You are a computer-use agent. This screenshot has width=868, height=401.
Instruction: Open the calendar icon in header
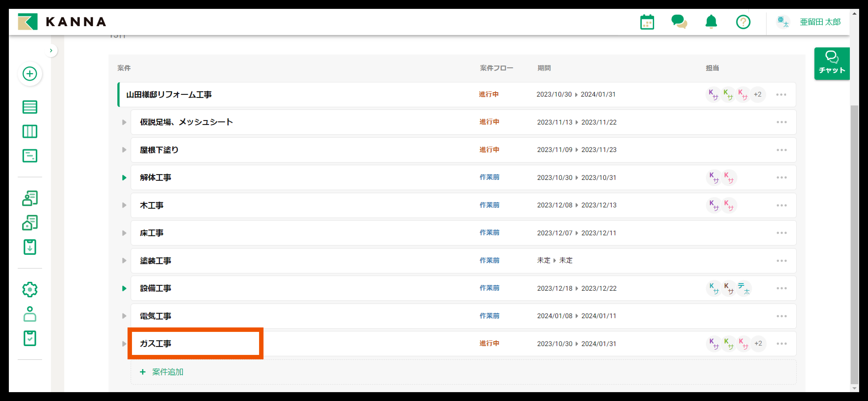click(647, 22)
